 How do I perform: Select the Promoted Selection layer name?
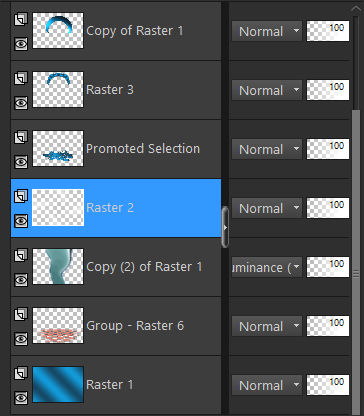pyautogui.click(x=143, y=149)
